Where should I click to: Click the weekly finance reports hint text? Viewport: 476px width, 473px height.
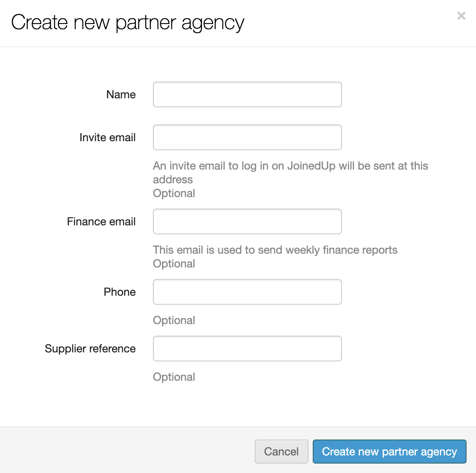click(275, 250)
